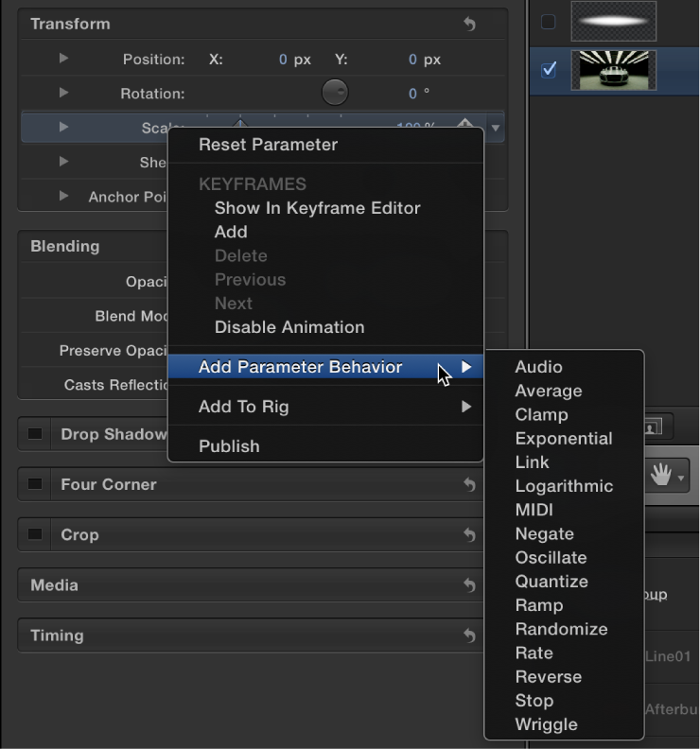Viewport: 700px width, 749px height.
Task: Open the Scale animation menu arrow
Action: [496, 128]
